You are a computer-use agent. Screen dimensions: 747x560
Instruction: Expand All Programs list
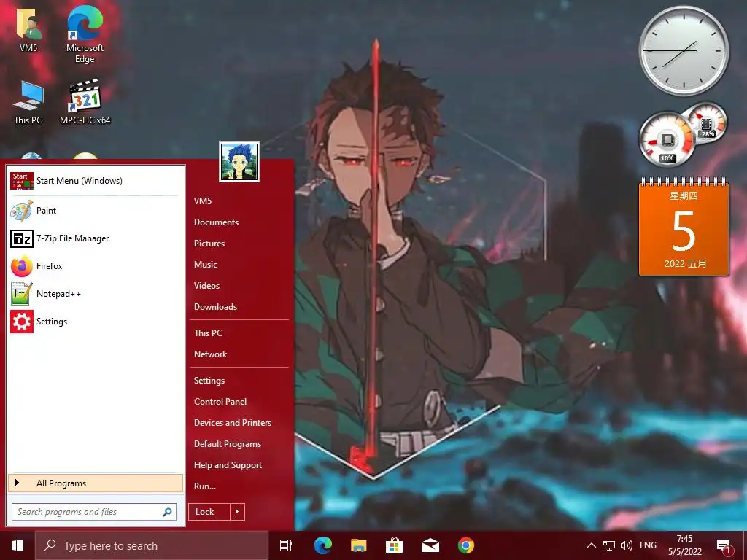tap(96, 483)
